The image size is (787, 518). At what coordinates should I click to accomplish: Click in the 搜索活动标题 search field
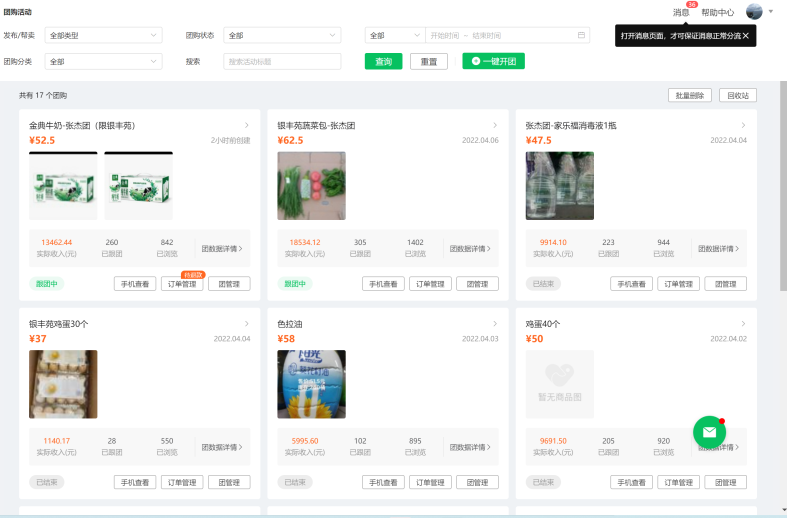pos(282,61)
